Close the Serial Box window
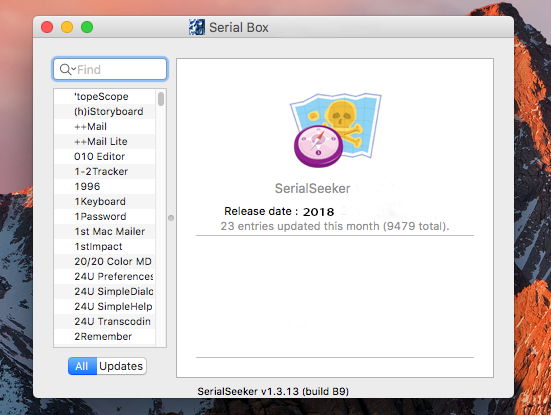 tap(47, 27)
